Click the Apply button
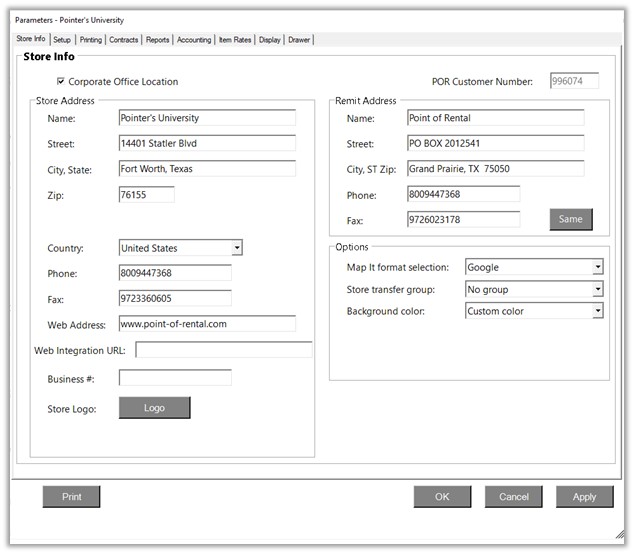 584,497
